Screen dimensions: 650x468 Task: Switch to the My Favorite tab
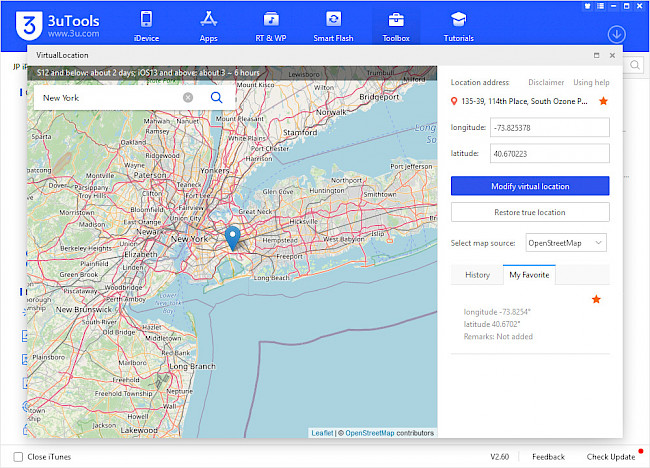529,275
